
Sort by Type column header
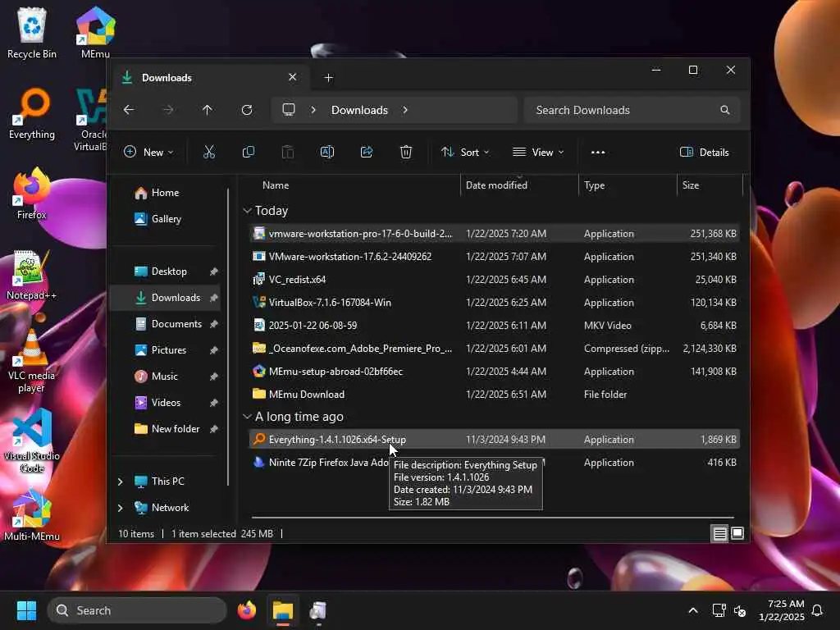[628, 185]
